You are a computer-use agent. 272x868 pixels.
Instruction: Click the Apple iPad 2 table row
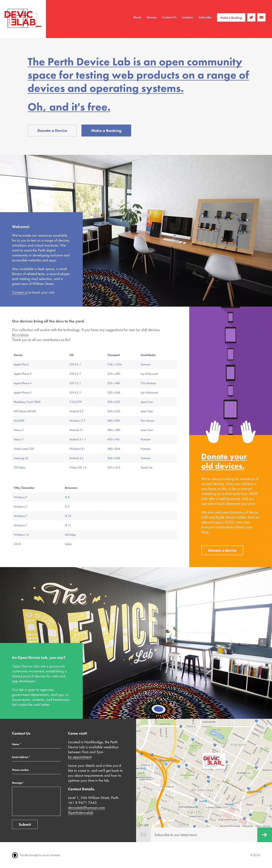pos(95,364)
